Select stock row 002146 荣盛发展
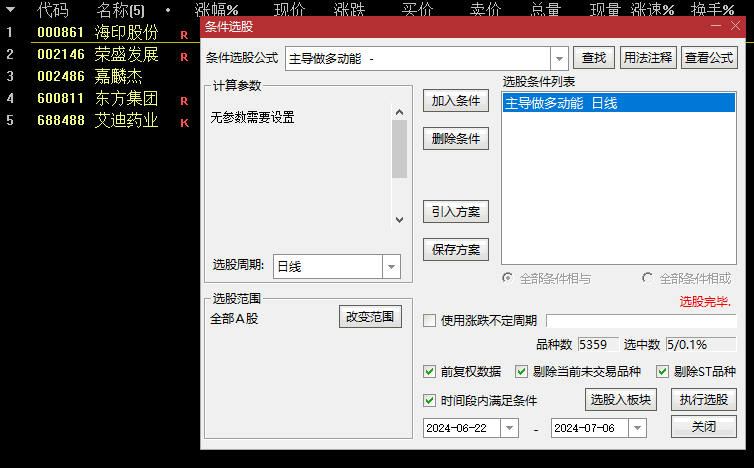This screenshot has height=468, width=754. tap(100, 54)
